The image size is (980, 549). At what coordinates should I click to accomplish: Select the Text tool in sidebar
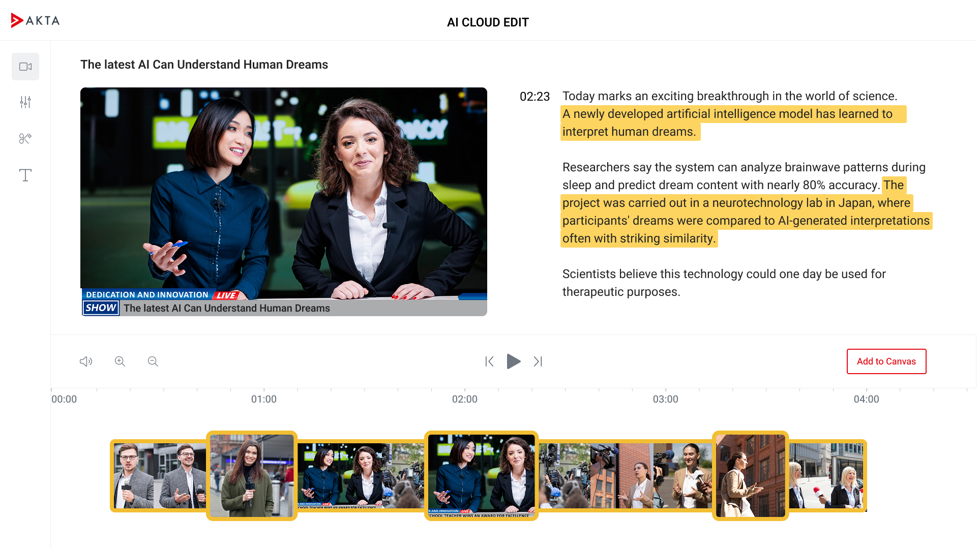[x=25, y=175]
